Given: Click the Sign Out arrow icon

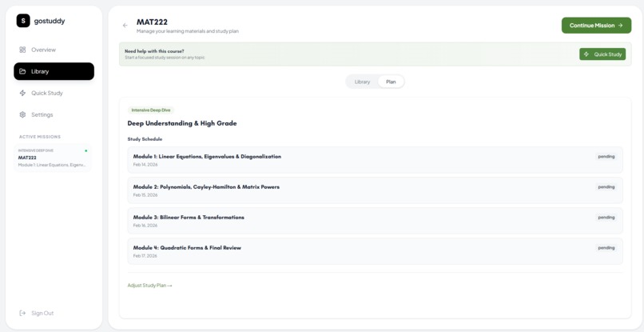Looking at the screenshot, I should point(22,313).
